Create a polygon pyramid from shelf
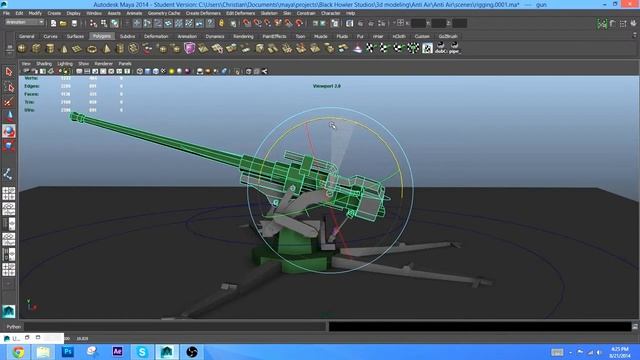Screen dimensions: 640x360 [106, 49]
